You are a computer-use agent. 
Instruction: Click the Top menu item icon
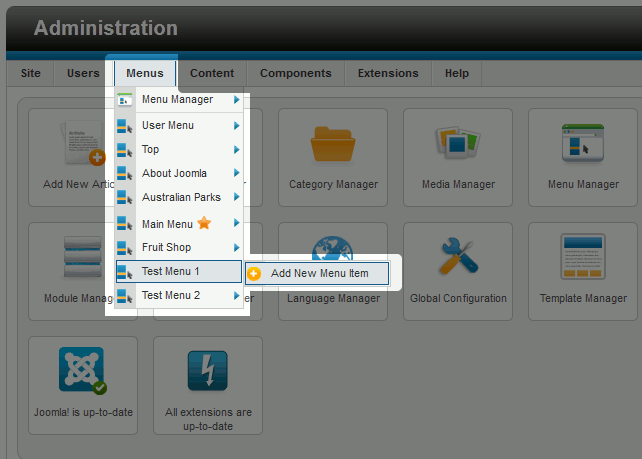point(124,150)
